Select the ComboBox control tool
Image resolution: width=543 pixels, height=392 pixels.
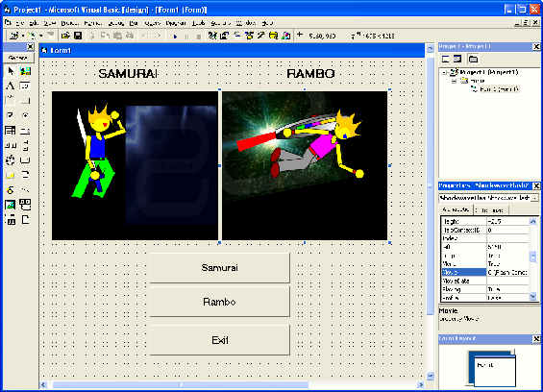pyautogui.click(x=10, y=131)
